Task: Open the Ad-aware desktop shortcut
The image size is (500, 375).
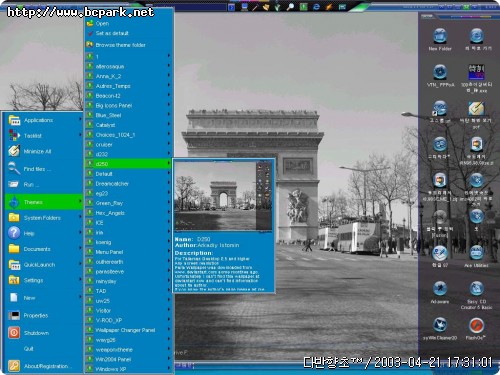Action: tap(440, 291)
